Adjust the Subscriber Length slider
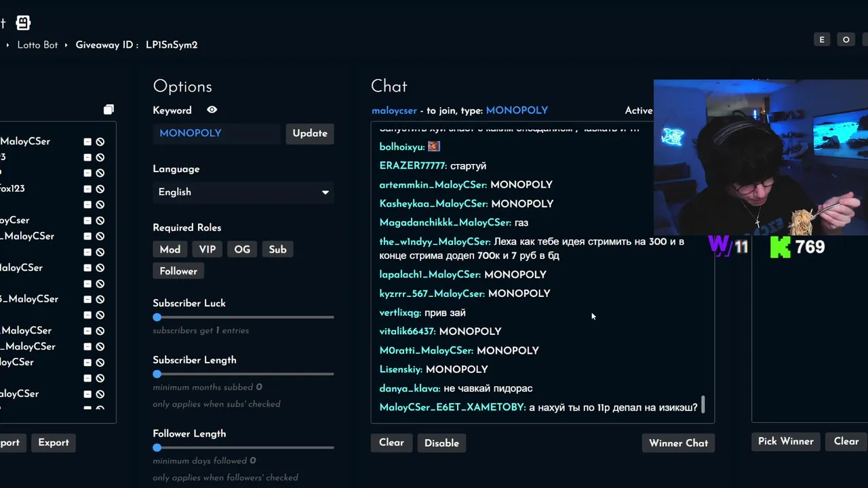This screenshot has height=488, width=868. tap(157, 374)
